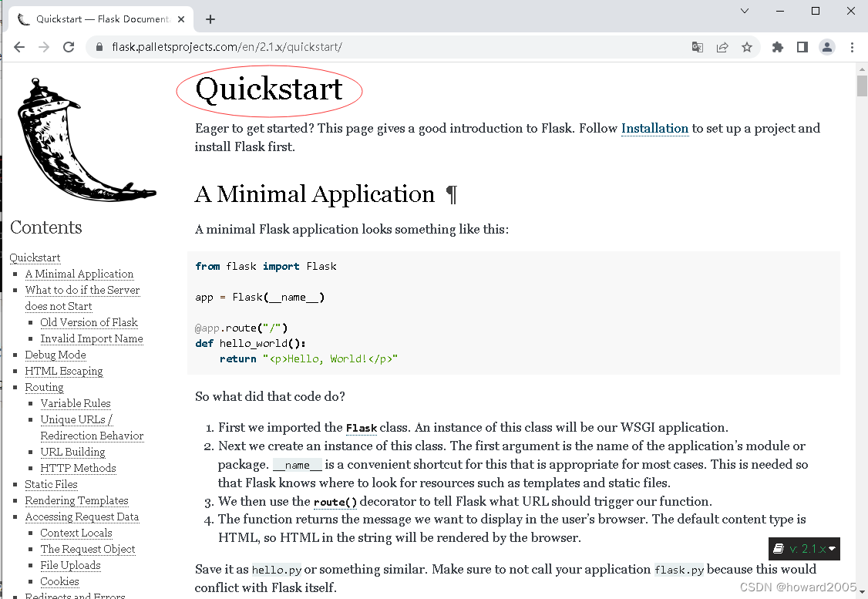
Task: Click the inline code flask.py
Action: click(x=679, y=570)
